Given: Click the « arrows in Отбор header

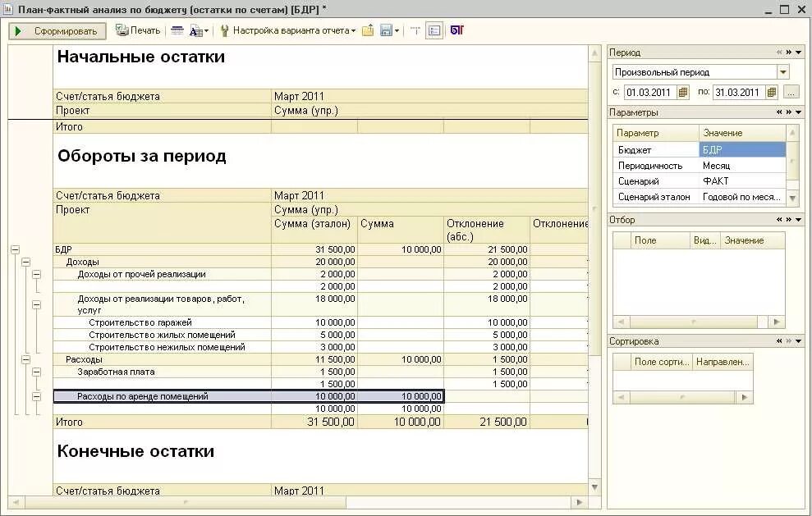Looking at the screenshot, I should pos(779,219).
